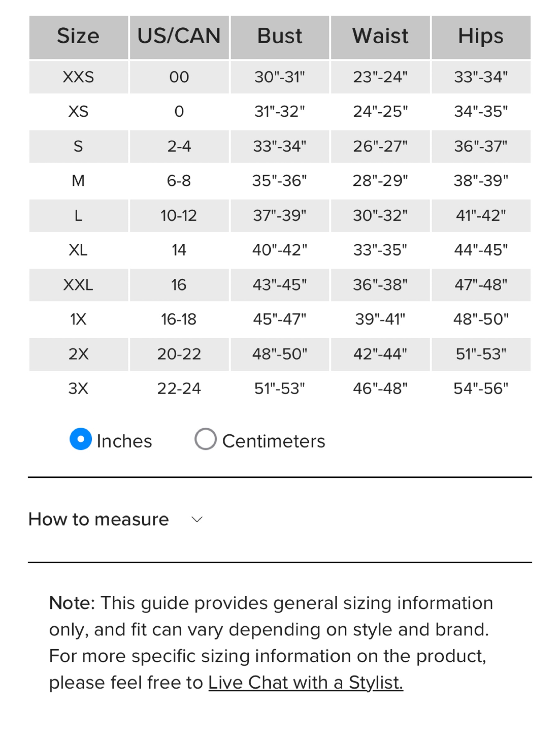Select the XXL size cell
This screenshot has width=560, height=746.
[x=78, y=285]
